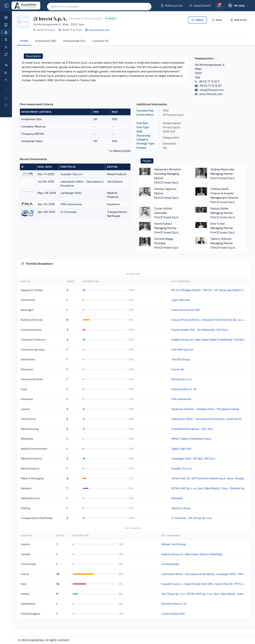Switch to the Locations (4) tab

pyautogui.click(x=100, y=41)
